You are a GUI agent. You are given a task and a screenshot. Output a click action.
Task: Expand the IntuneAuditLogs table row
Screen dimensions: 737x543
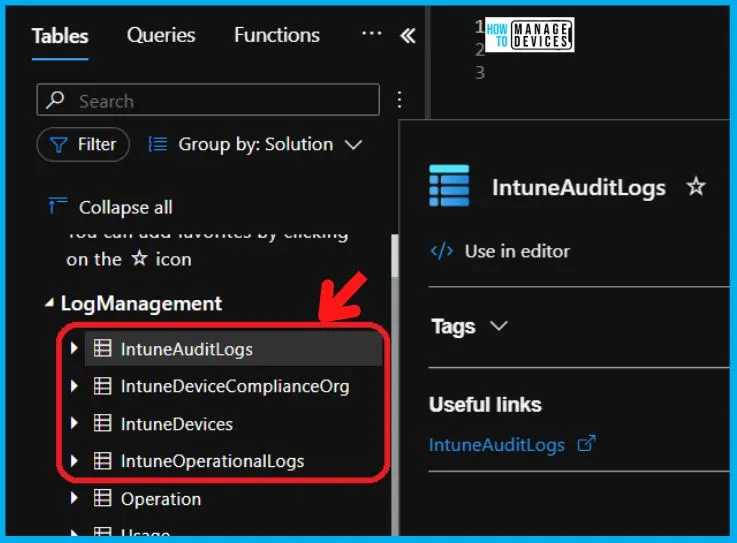point(74,348)
